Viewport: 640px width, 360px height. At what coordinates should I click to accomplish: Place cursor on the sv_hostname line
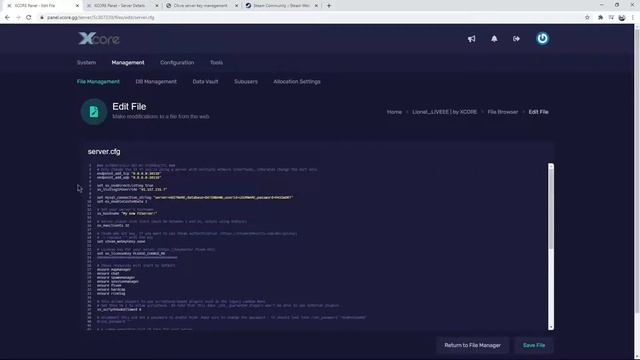(127, 213)
